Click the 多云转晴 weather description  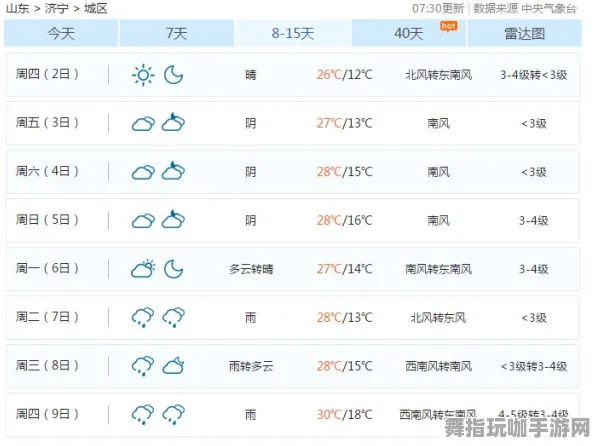(251, 269)
